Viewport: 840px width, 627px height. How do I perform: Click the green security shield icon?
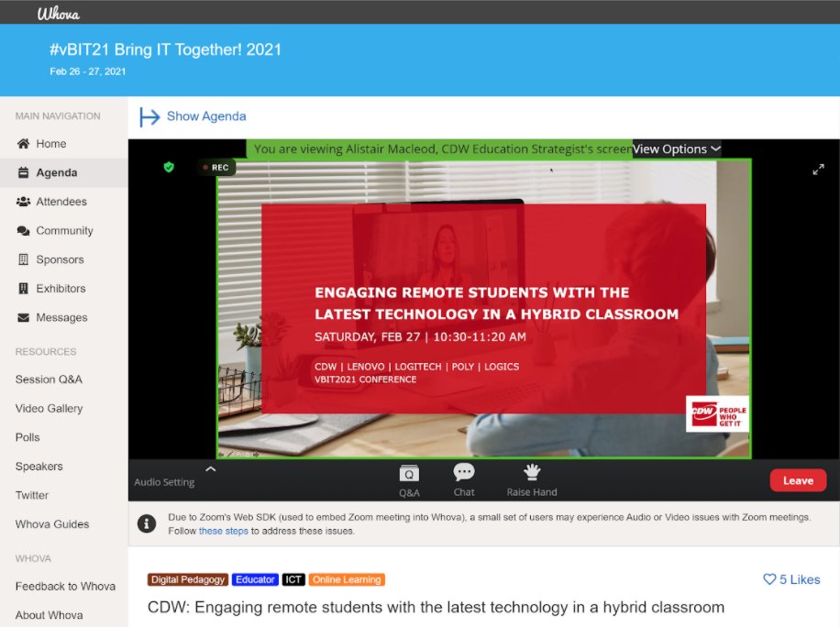(x=169, y=167)
